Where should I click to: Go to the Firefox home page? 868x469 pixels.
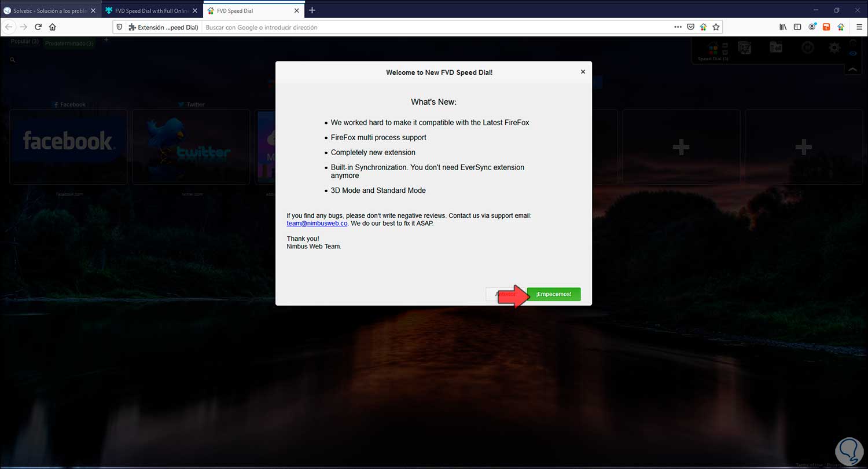(x=53, y=27)
